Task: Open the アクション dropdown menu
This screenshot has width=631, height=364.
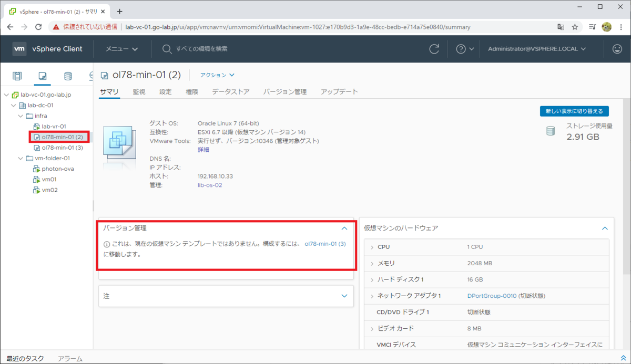Action: click(x=217, y=75)
